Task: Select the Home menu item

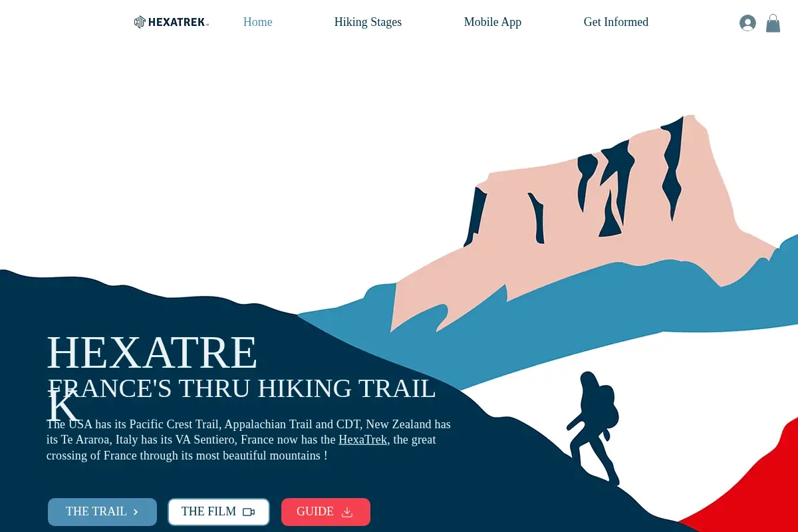Action: tap(258, 22)
